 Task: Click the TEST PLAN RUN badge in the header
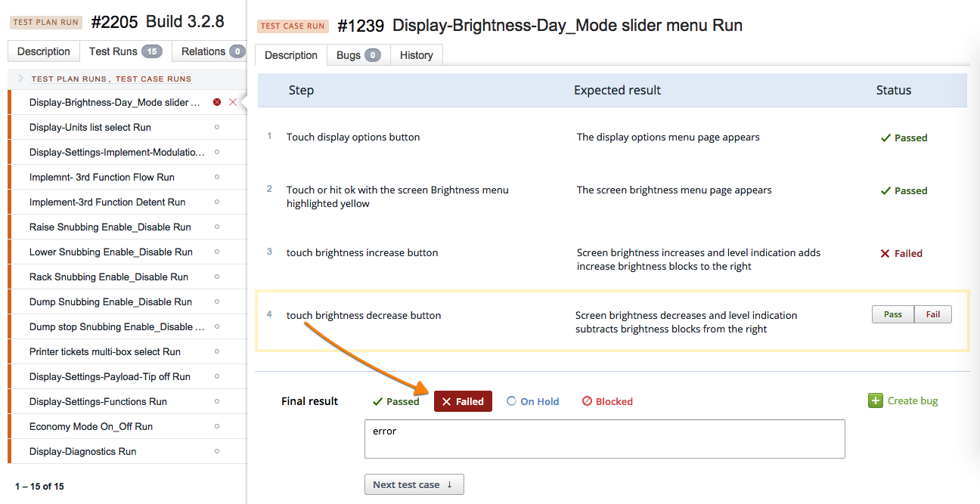pos(46,22)
